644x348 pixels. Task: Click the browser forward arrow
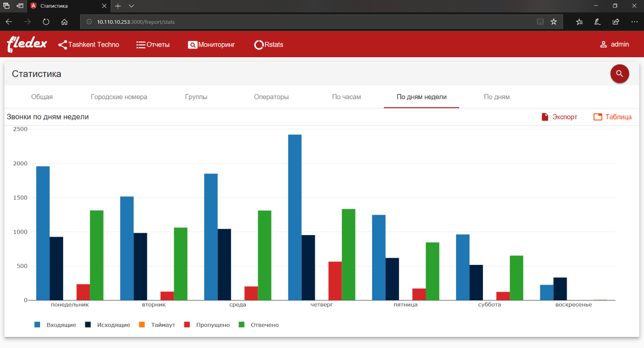coord(27,22)
